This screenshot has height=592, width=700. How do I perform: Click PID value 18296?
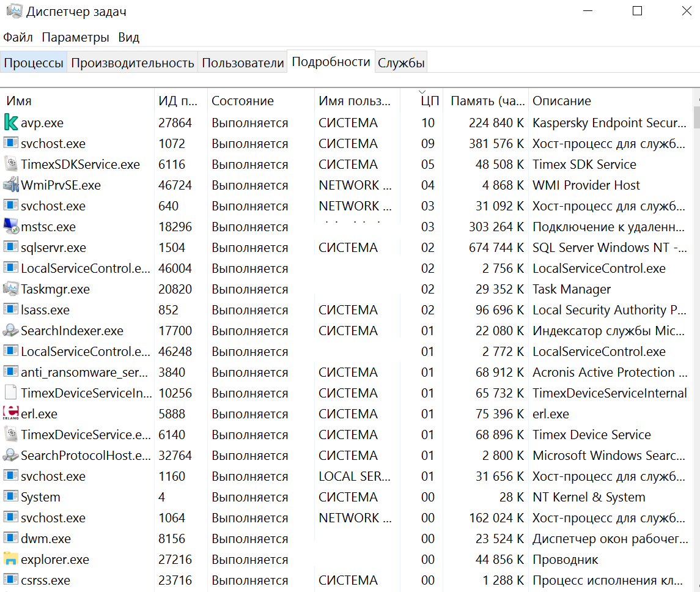(175, 227)
